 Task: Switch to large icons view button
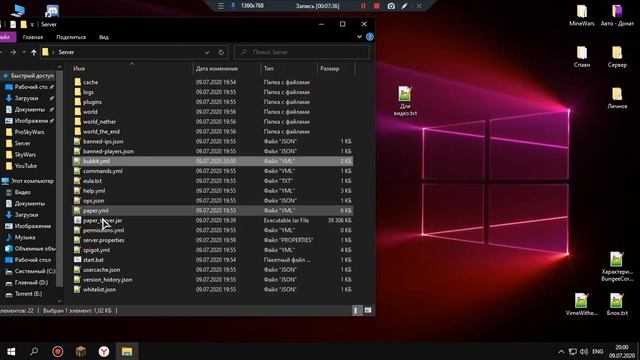tap(368, 311)
